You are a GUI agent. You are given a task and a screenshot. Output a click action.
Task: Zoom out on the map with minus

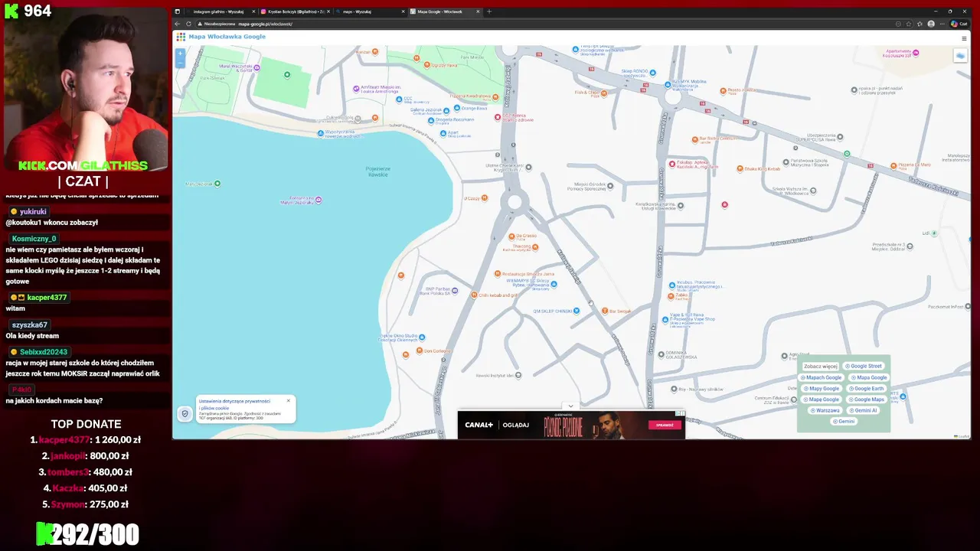tap(181, 64)
